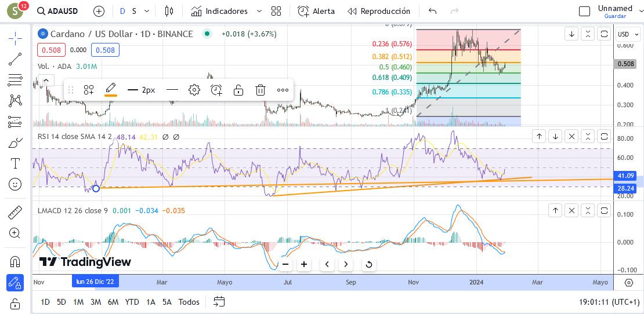Open the layout templates grid icon
644x314 pixels.
click(x=276, y=12)
